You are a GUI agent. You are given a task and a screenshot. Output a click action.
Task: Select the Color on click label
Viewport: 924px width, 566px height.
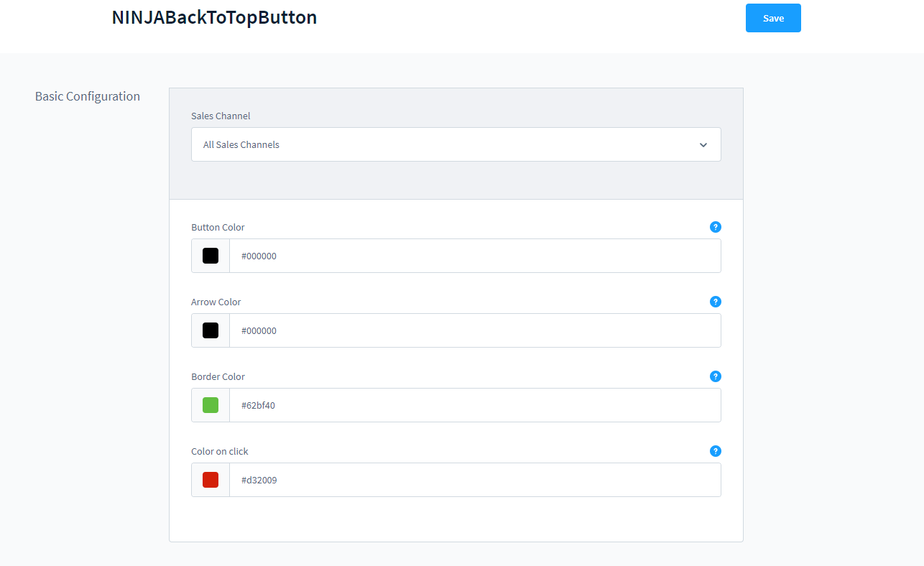pos(220,451)
